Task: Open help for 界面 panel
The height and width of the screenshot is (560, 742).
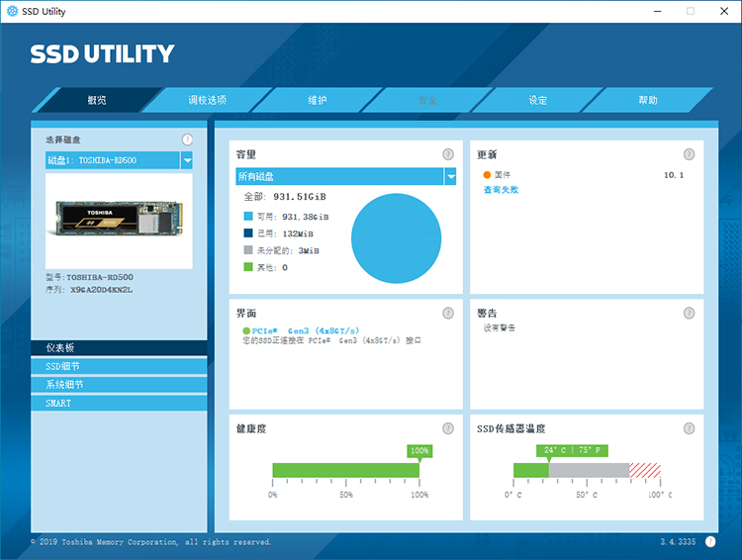Action: pyautogui.click(x=448, y=313)
